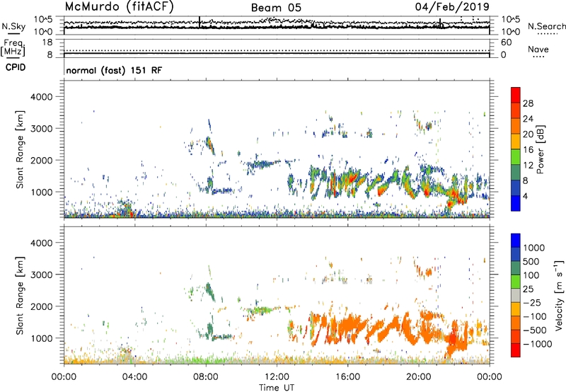Click the '00:00' label at axis end
Image resolution: width=566 pixels, height=392 pixels.
[x=490, y=377]
